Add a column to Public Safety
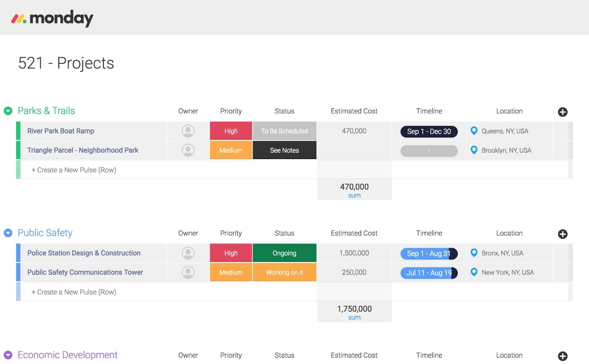This screenshot has width=589, height=364. (x=563, y=234)
